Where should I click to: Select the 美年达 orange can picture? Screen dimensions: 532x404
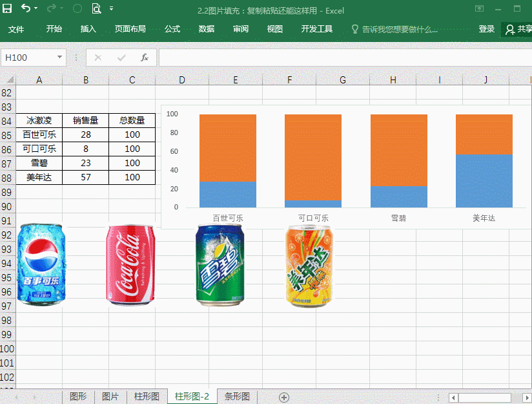[309, 266]
